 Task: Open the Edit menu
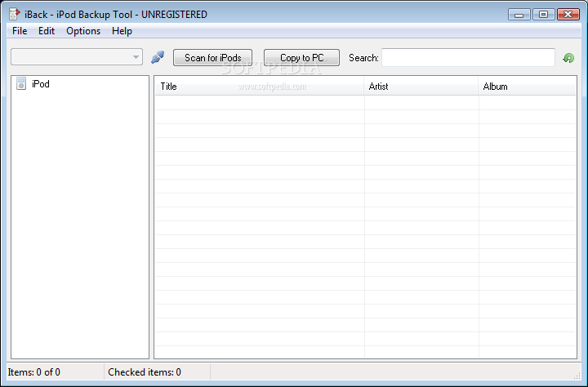point(47,31)
